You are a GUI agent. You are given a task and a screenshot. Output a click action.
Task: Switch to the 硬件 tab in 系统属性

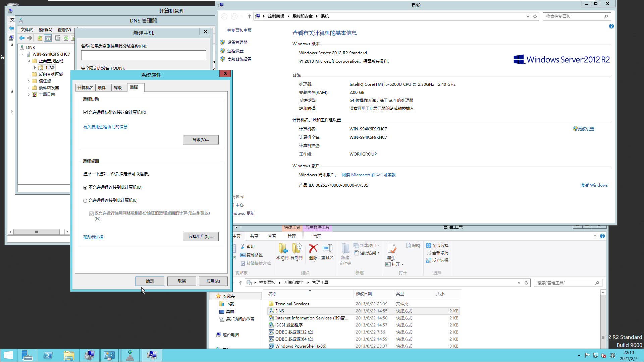[x=102, y=87]
